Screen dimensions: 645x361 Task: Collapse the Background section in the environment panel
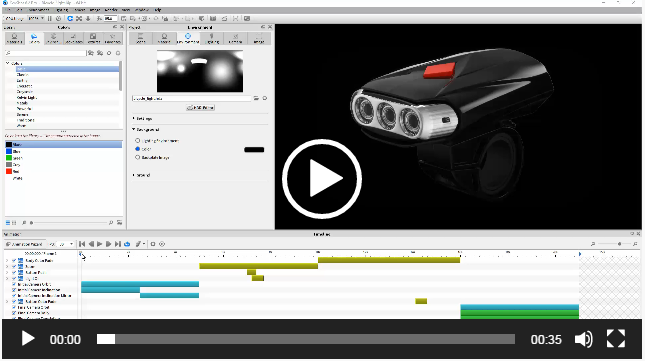point(134,130)
